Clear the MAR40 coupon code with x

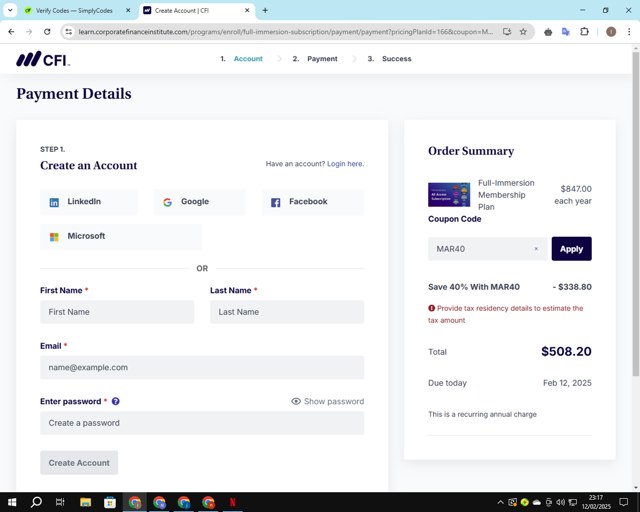[x=536, y=249]
